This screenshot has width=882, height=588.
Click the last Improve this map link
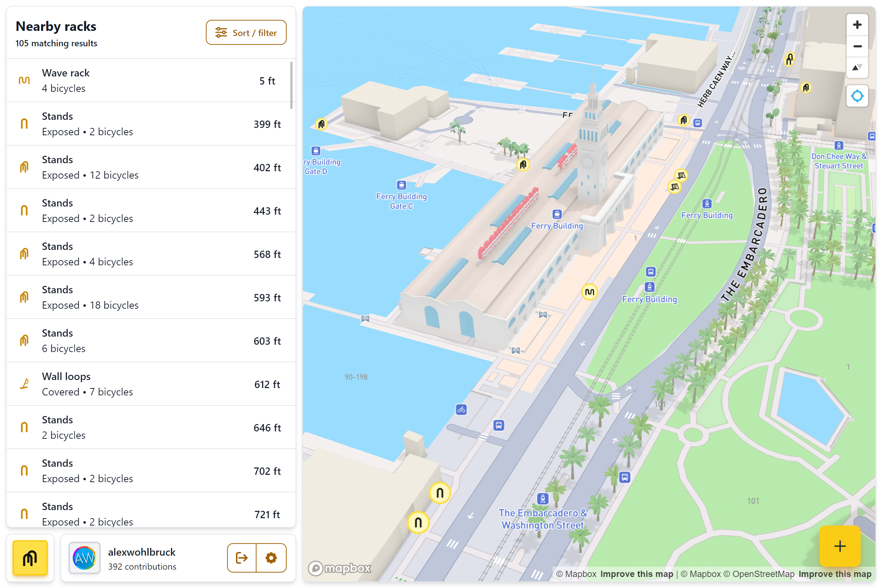tap(835, 574)
